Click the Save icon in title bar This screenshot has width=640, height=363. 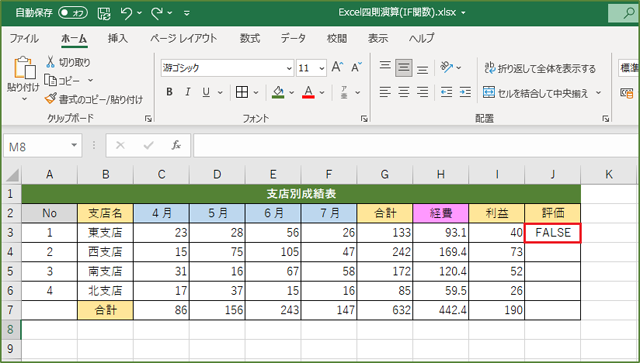pyautogui.click(x=104, y=13)
